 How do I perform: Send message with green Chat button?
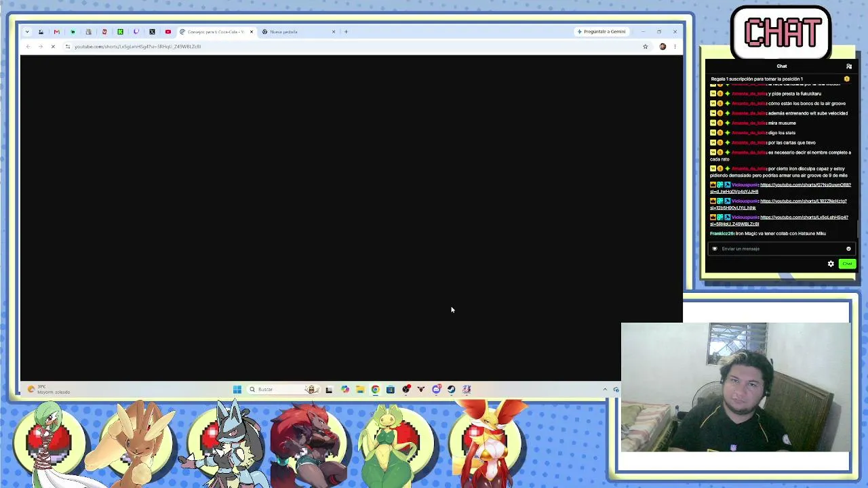tap(847, 264)
